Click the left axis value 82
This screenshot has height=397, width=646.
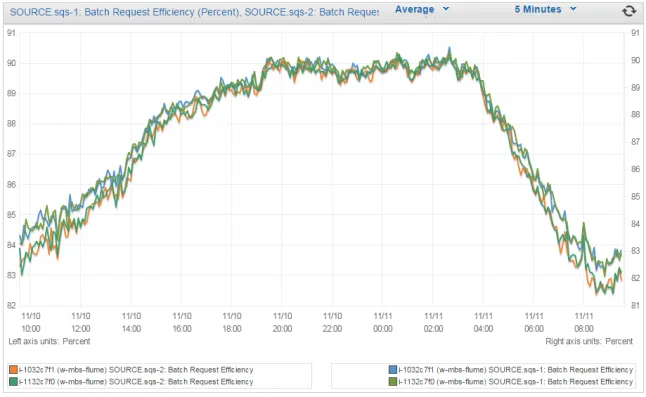[x=12, y=305]
